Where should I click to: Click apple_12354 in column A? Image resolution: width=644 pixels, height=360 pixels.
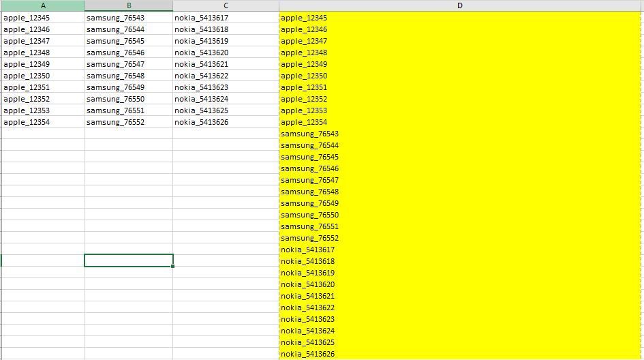[43, 122]
